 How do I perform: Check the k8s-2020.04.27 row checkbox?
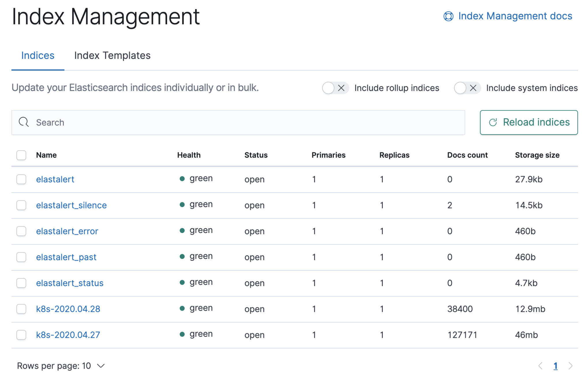(x=21, y=335)
